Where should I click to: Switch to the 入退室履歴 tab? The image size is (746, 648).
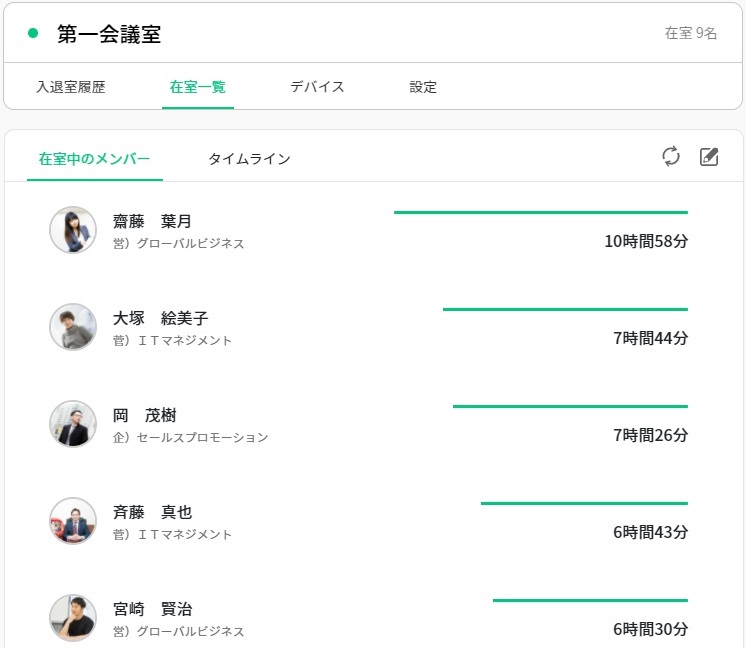point(70,87)
